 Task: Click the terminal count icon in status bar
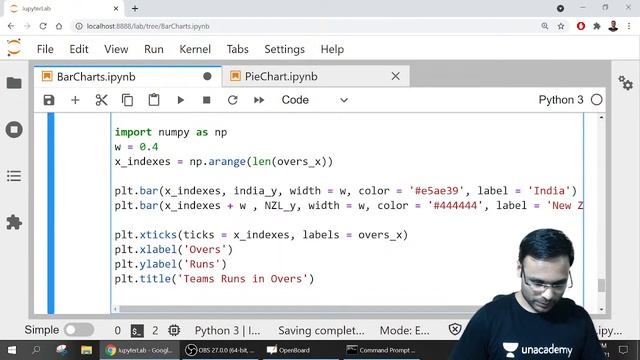click(137, 330)
